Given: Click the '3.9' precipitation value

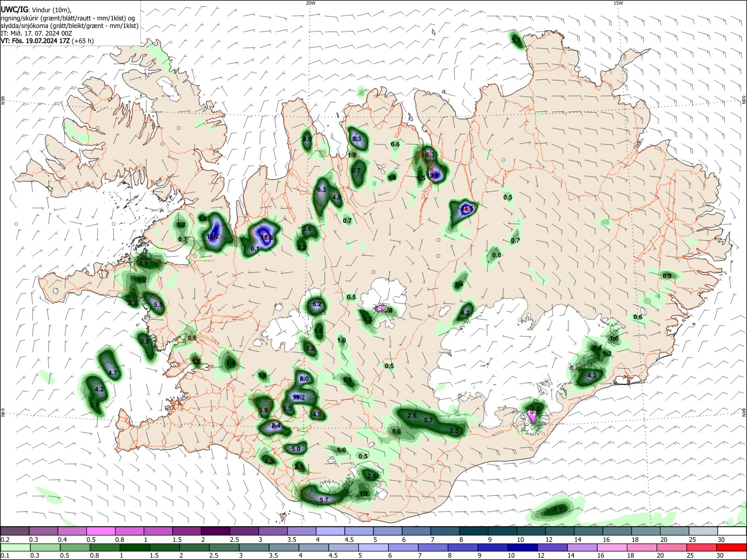Looking at the screenshot, I should (263, 410).
